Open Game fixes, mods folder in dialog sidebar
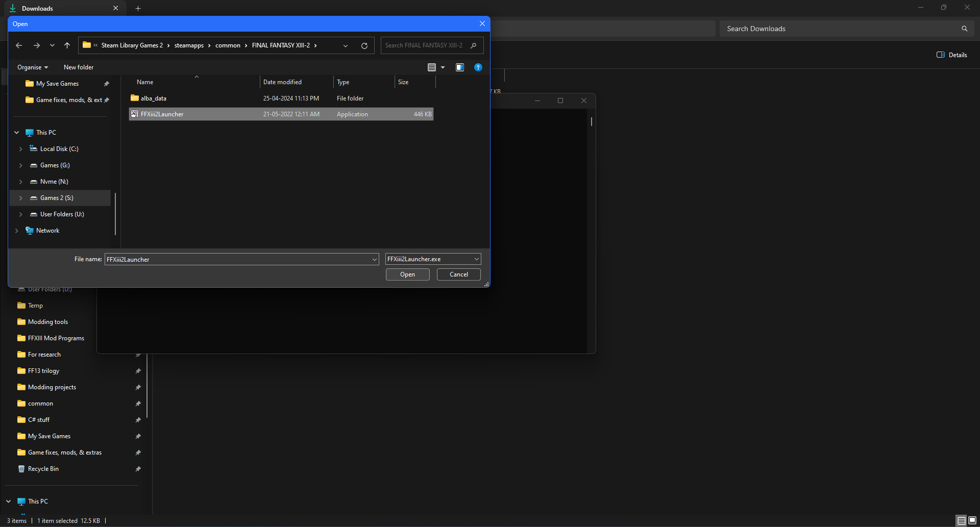This screenshot has height=527, width=980. tap(60, 100)
